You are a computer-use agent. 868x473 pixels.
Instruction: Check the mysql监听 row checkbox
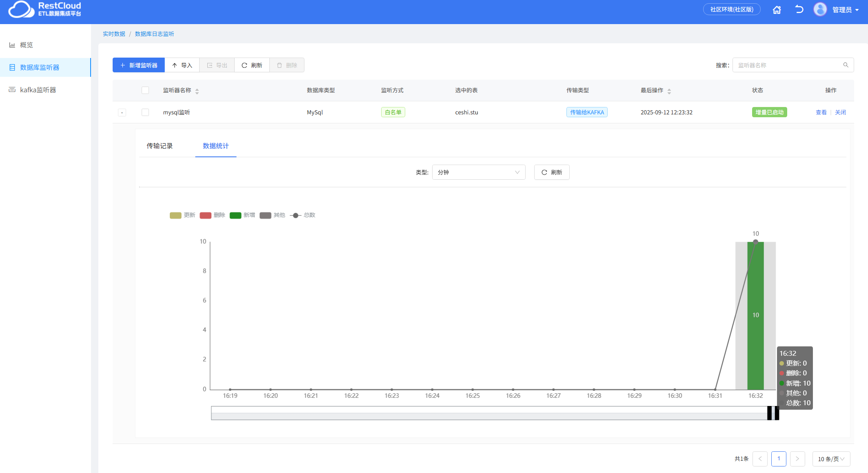pyautogui.click(x=145, y=112)
